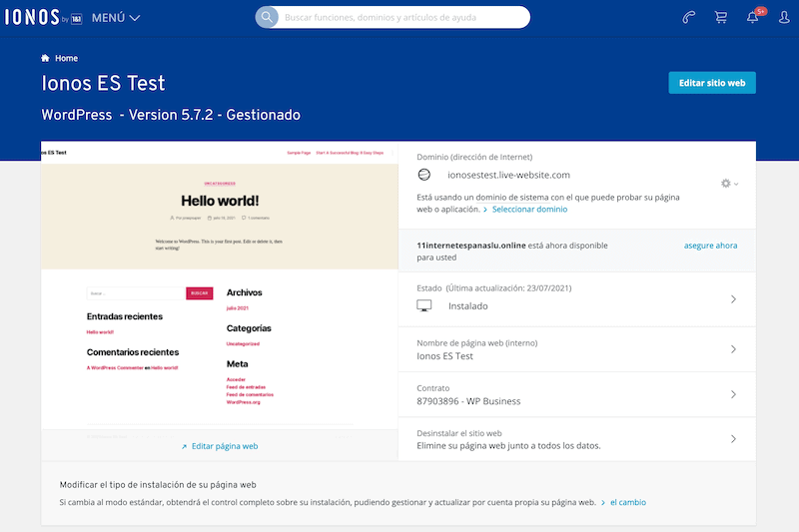Screen dimensions: 799x532
Task: Click the Instalado status text
Action: pyautogui.click(x=467, y=306)
